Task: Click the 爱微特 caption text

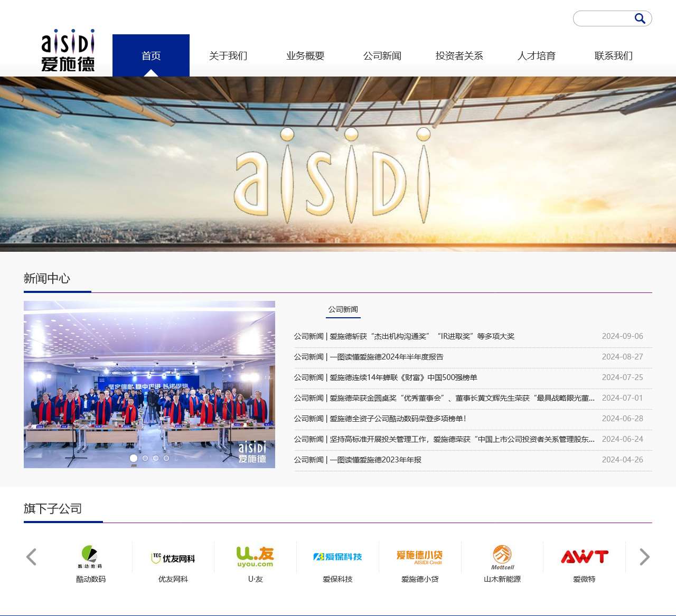Action: [x=584, y=579]
